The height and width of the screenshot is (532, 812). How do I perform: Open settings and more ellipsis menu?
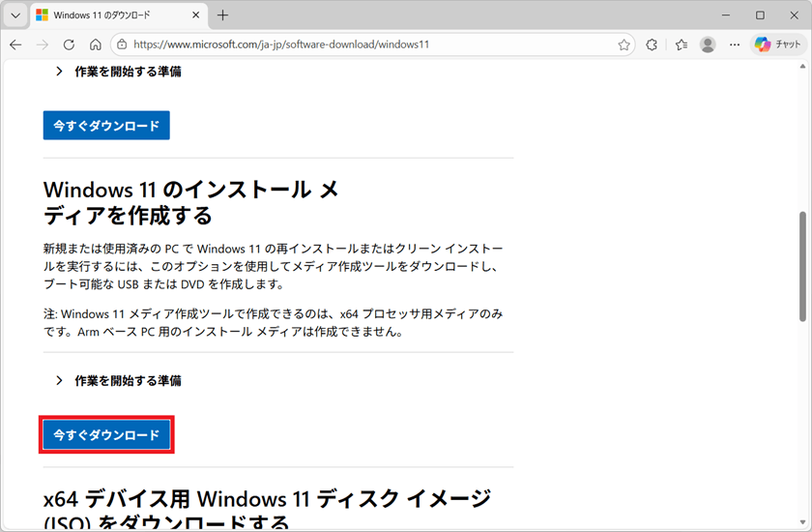click(x=735, y=44)
